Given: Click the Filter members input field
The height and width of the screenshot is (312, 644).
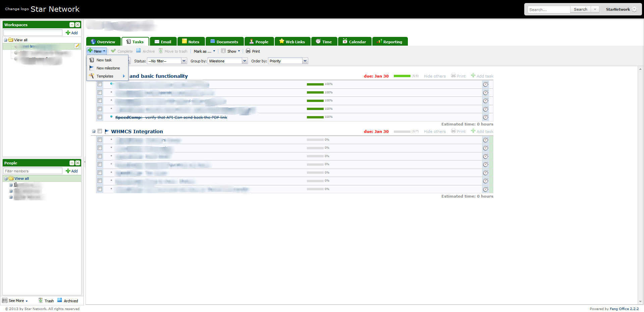Looking at the screenshot, I should [x=33, y=171].
